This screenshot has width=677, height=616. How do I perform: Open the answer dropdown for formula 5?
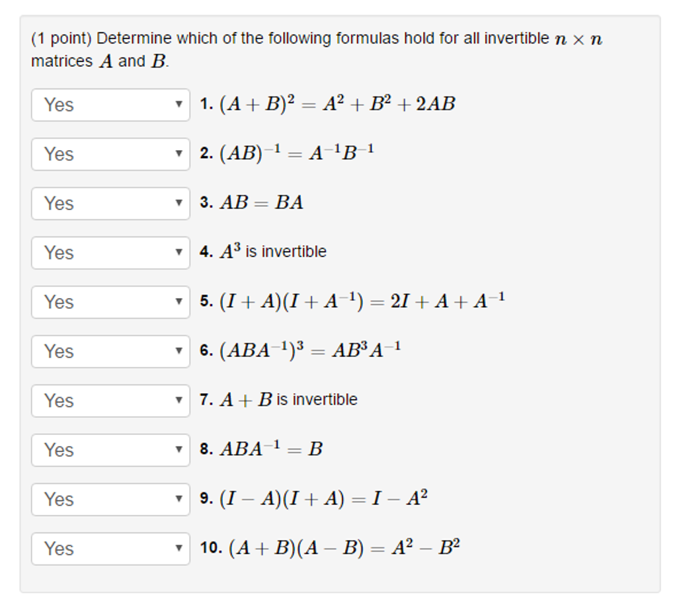[110, 302]
